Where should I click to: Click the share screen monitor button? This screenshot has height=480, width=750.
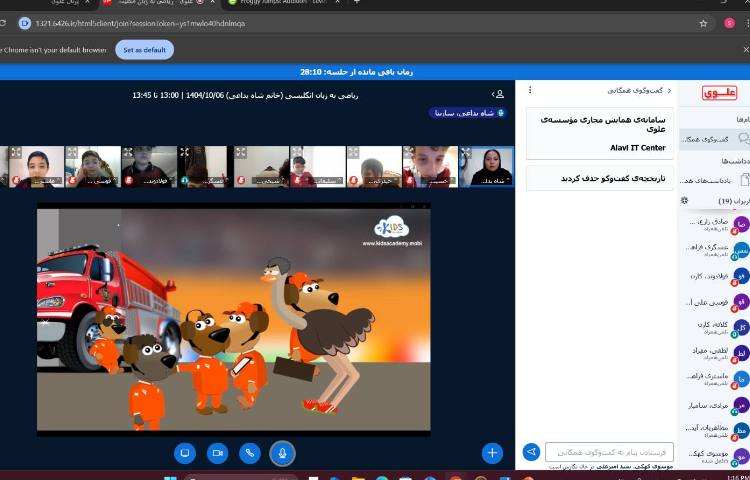pyautogui.click(x=184, y=453)
